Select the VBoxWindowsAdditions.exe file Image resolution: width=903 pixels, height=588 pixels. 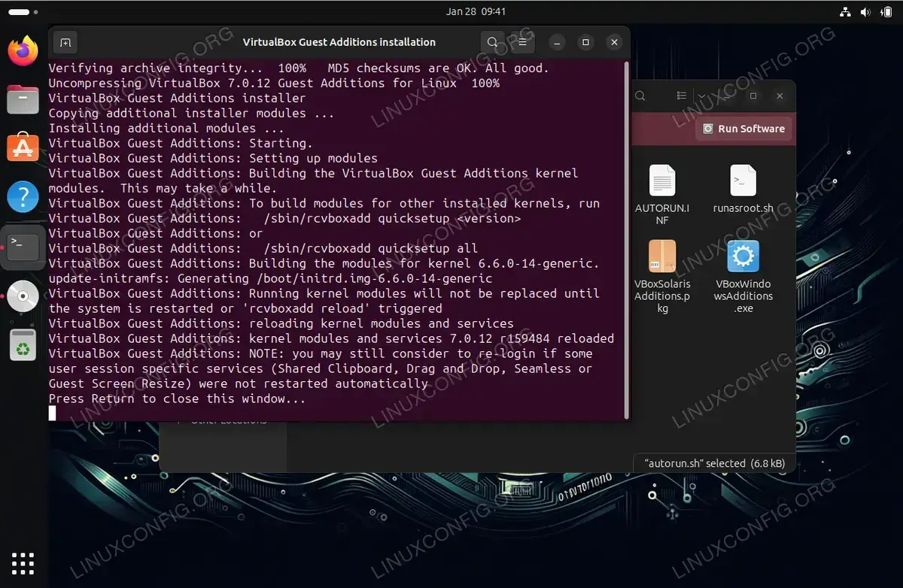(743, 276)
